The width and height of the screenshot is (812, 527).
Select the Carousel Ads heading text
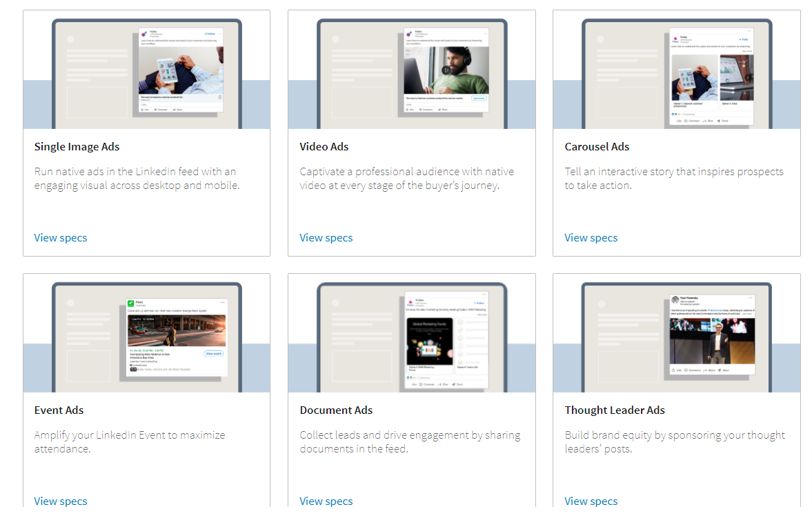pyautogui.click(x=597, y=147)
